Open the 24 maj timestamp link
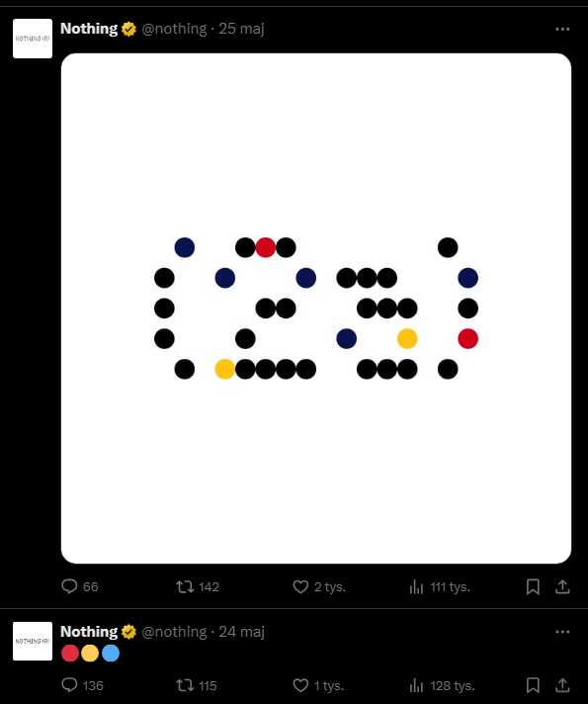The height and width of the screenshot is (704, 588). coord(241,632)
